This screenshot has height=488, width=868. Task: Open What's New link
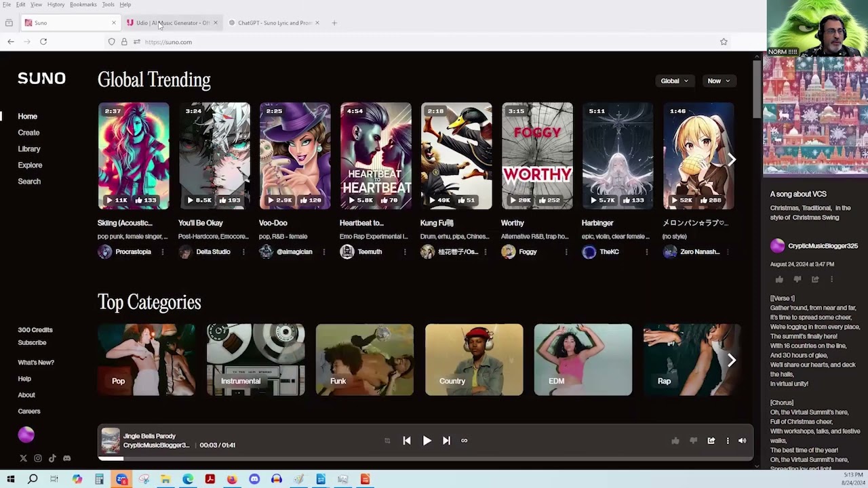tap(36, 363)
